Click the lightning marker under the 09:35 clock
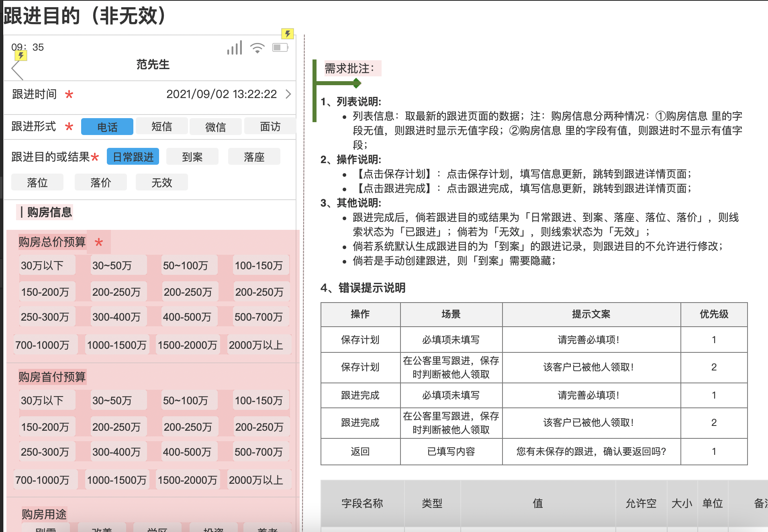 pyautogui.click(x=21, y=55)
